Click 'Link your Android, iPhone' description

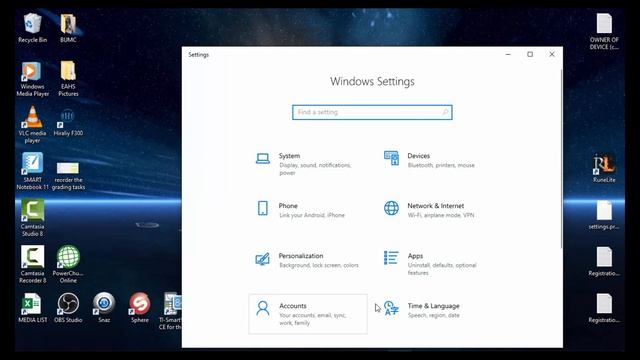(x=312, y=215)
